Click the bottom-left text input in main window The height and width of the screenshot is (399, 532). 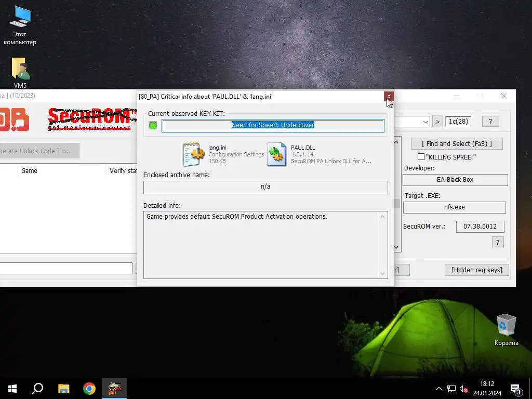coord(66,269)
